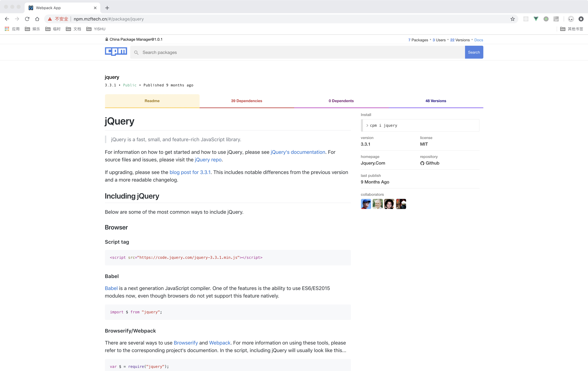Open the Vue devtools extension
This screenshot has width=588, height=371.
[536, 19]
